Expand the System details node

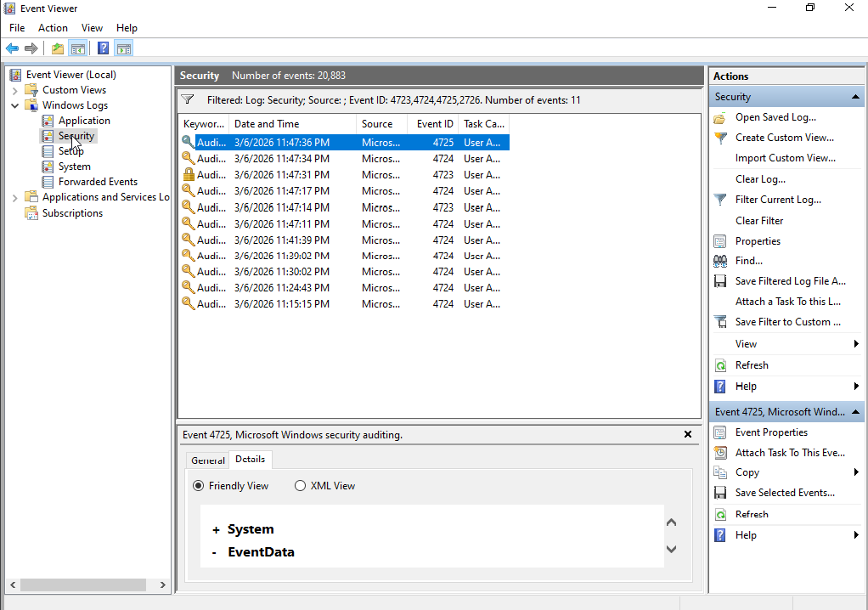click(x=217, y=529)
